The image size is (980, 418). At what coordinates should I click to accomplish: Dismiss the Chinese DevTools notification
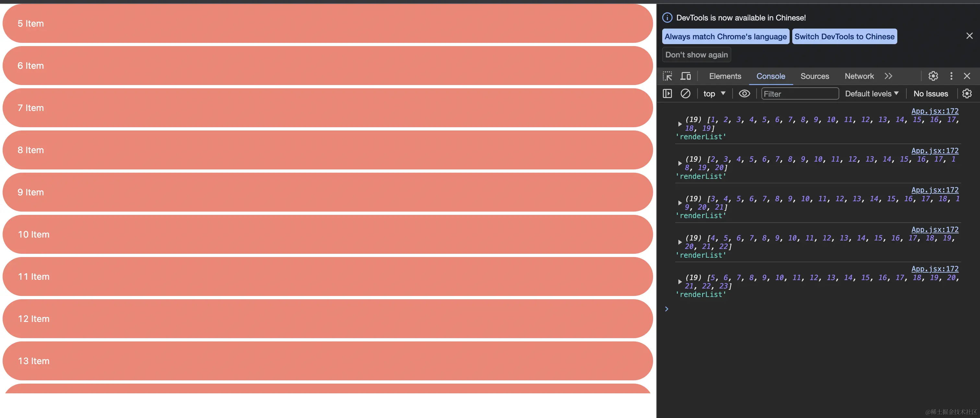tap(969, 35)
